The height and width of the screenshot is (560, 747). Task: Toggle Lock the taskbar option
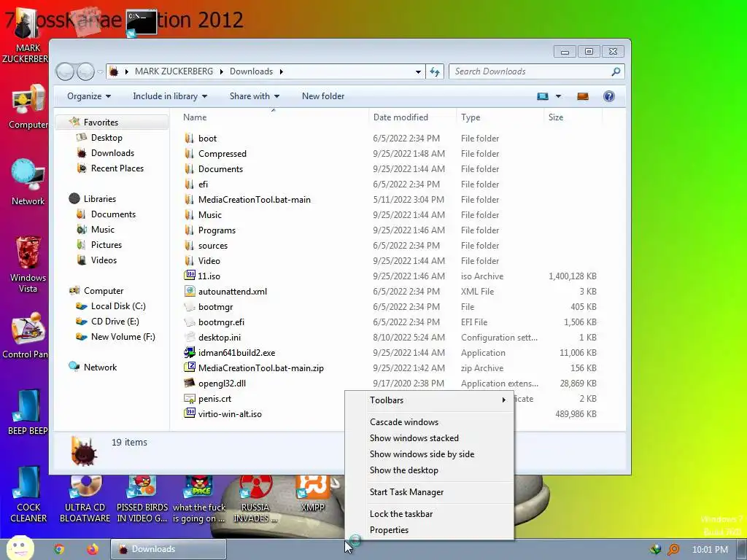click(401, 514)
